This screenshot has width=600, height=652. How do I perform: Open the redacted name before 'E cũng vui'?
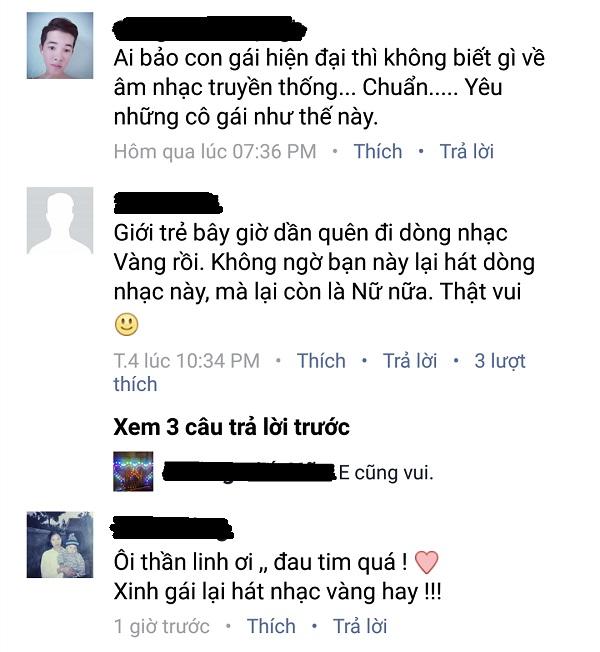(x=249, y=472)
